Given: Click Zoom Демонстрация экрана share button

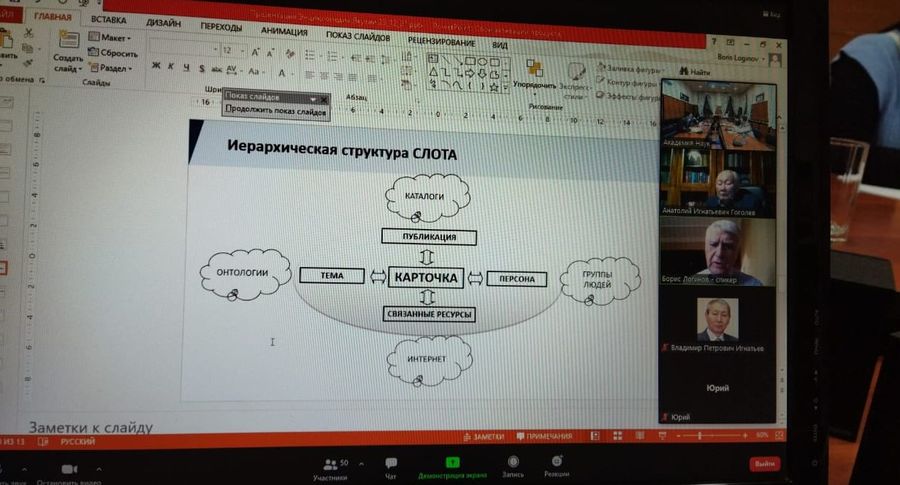Looking at the screenshot, I should [452, 467].
